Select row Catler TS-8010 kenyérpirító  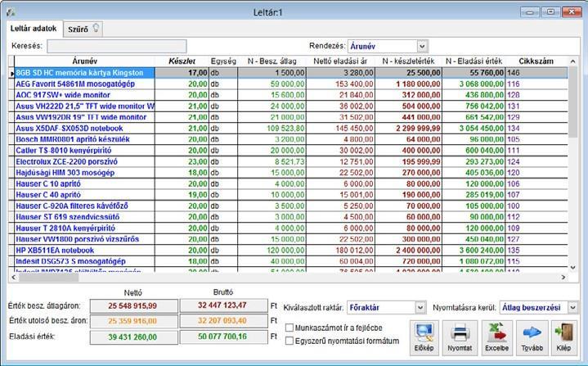click(287, 151)
